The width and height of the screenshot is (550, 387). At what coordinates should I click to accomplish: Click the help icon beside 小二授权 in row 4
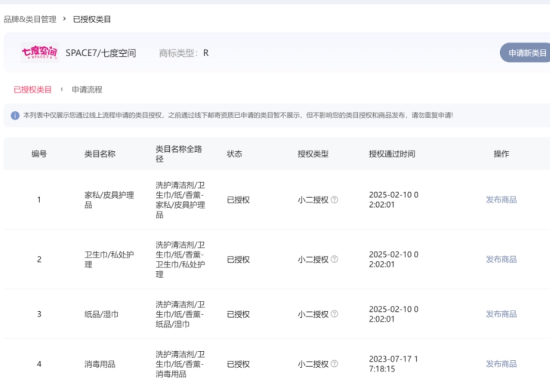335,364
